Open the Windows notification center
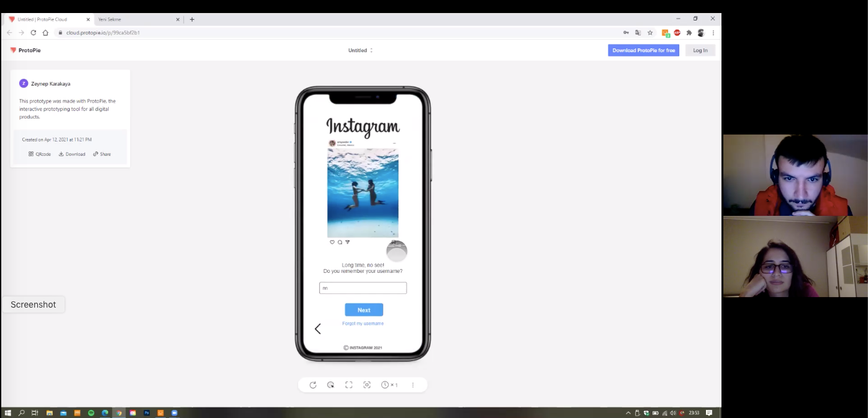This screenshot has width=868, height=418. click(x=709, y=413)
